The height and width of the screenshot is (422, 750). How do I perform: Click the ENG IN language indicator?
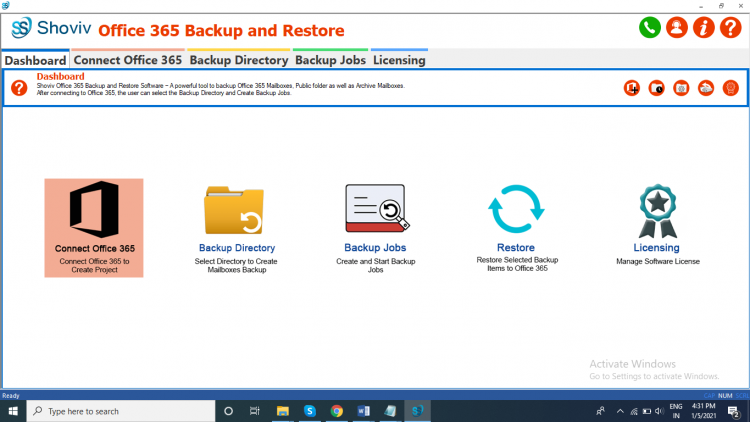point(676,411)
